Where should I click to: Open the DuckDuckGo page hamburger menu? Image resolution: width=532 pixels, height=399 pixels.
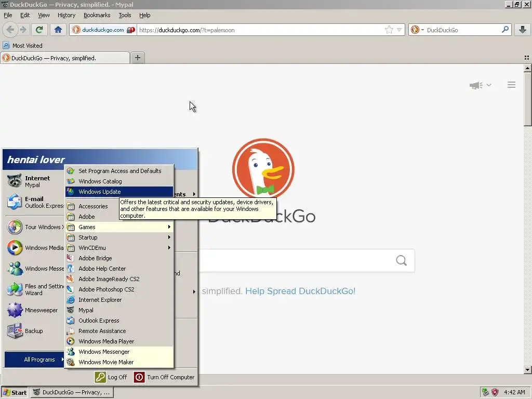(511, 85)
